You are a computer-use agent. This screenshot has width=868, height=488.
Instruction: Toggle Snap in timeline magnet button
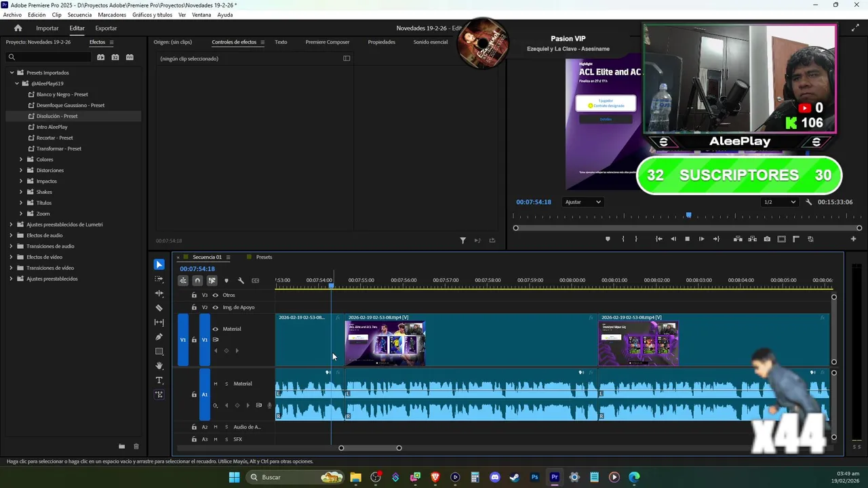click(x=197, y=281)
